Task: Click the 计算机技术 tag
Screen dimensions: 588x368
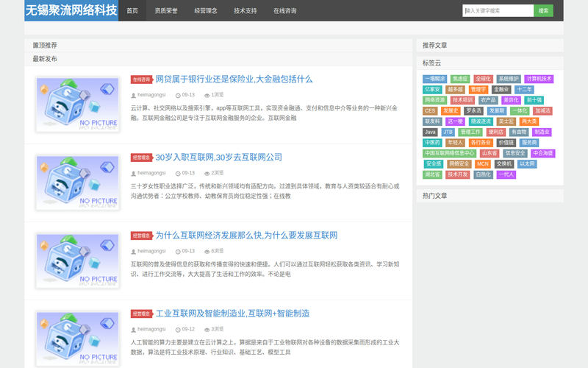Action: [x=539, y=79]
